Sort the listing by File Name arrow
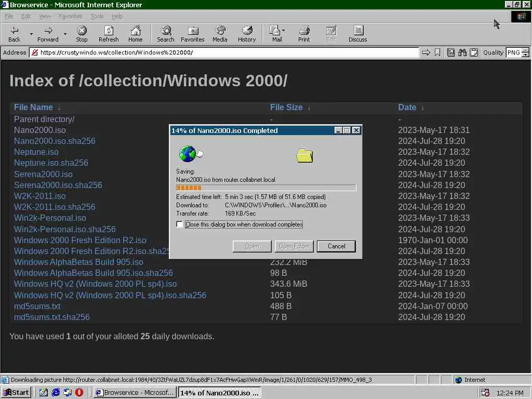The height and width of the screenshot is (399, 532). tap(59, 108)
